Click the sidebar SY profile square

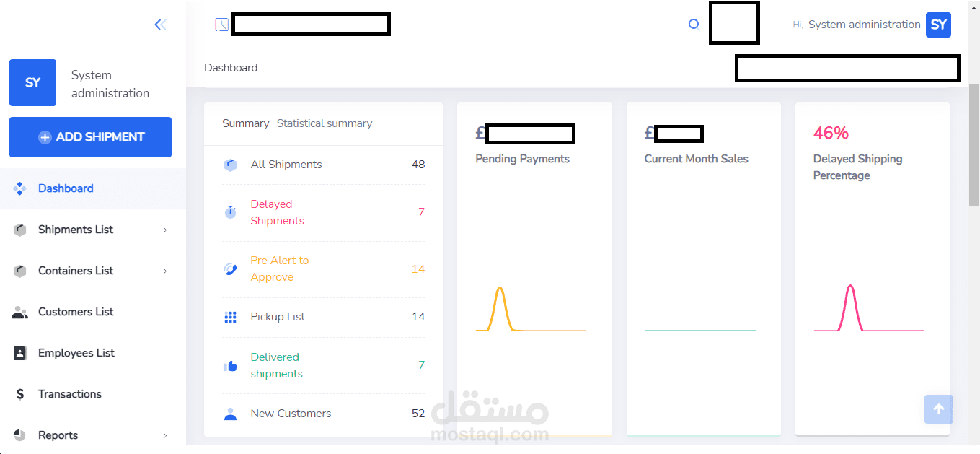tap(32, 82)
